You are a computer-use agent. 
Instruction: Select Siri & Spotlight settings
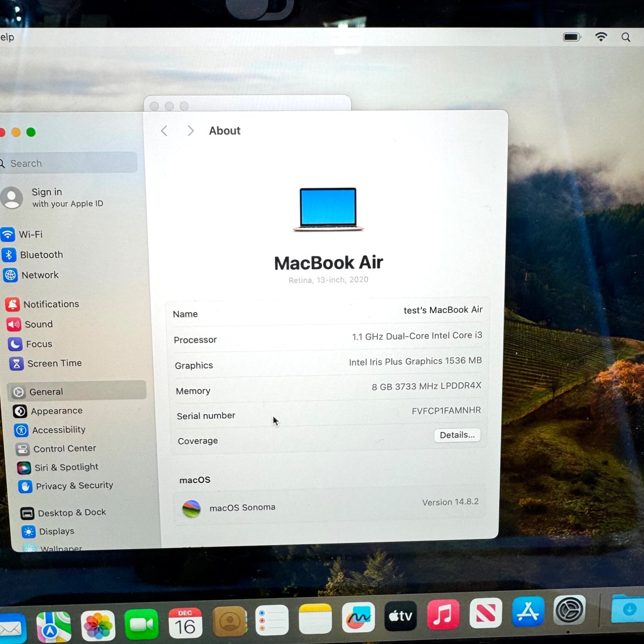point(66,467)
